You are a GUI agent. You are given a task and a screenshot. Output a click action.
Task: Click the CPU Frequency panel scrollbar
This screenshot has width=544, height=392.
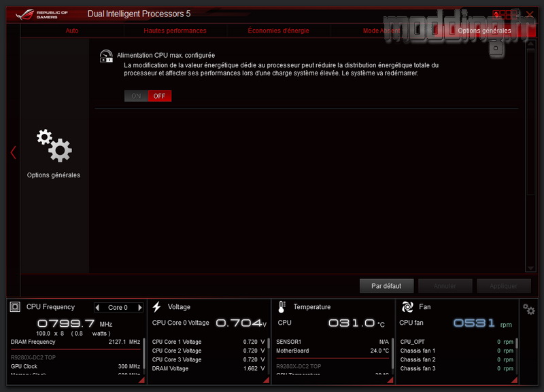(144, 353)
